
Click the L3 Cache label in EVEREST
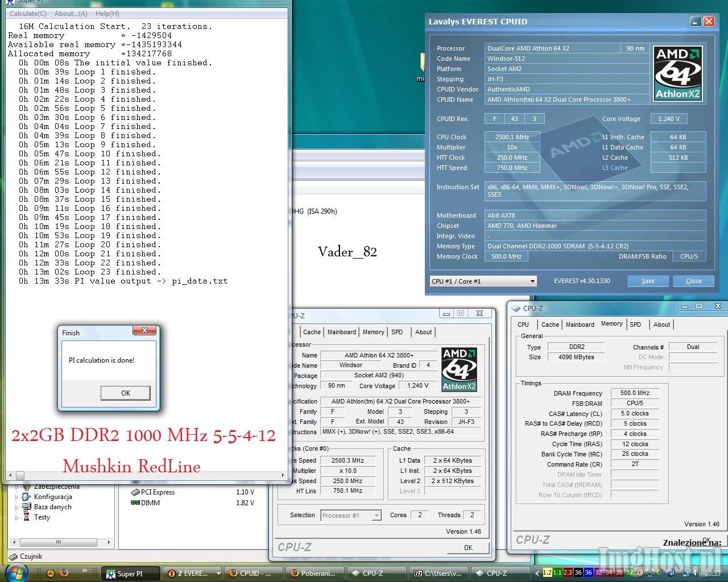pyautogui.click(x=615, y=168)
